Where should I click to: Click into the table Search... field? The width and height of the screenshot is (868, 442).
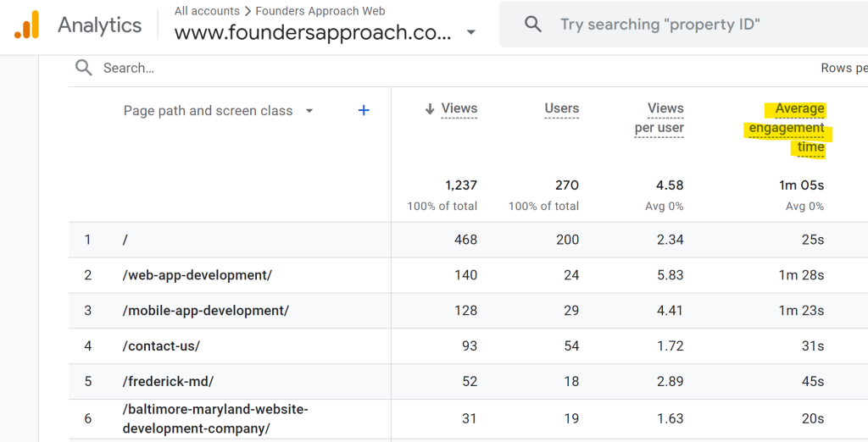129,68
